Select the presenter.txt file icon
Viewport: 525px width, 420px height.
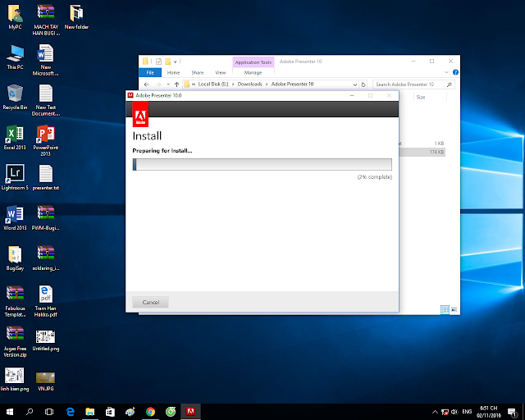(46, 178)
